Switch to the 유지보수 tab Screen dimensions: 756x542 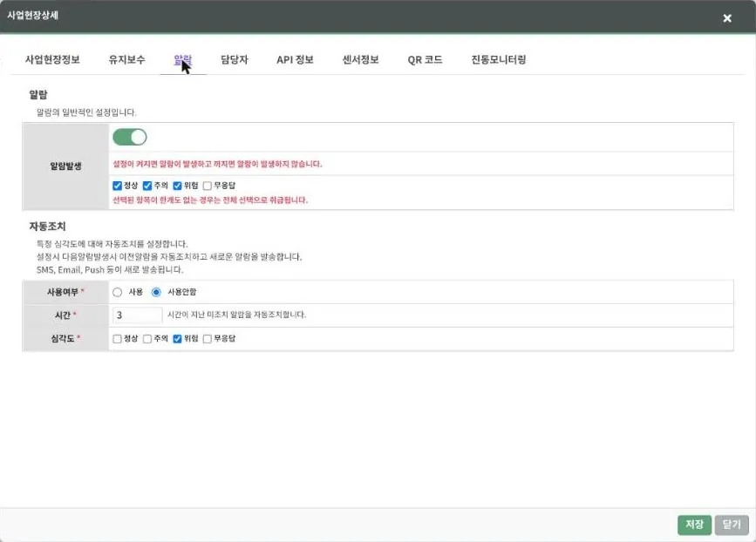[x=126, y=60]
